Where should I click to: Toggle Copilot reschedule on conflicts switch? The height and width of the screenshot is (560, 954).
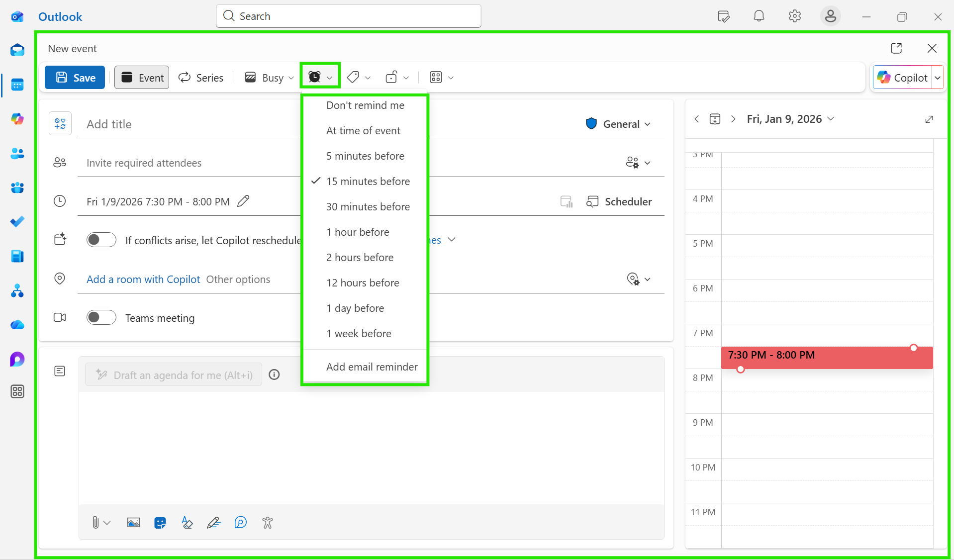tap(101, 240)
